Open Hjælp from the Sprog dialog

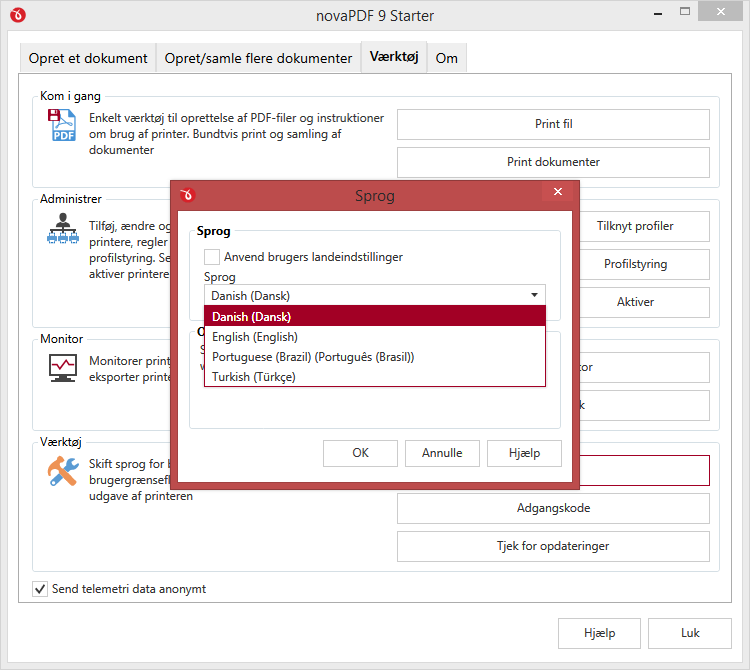click(524, 453)
